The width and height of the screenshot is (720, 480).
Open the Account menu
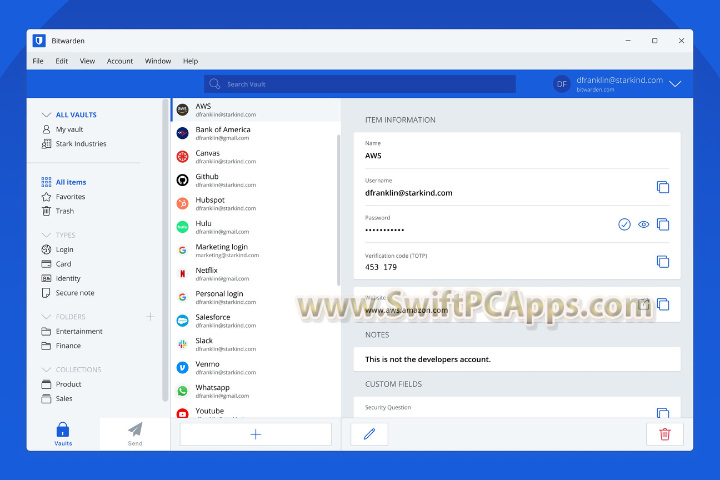(120, 61)
